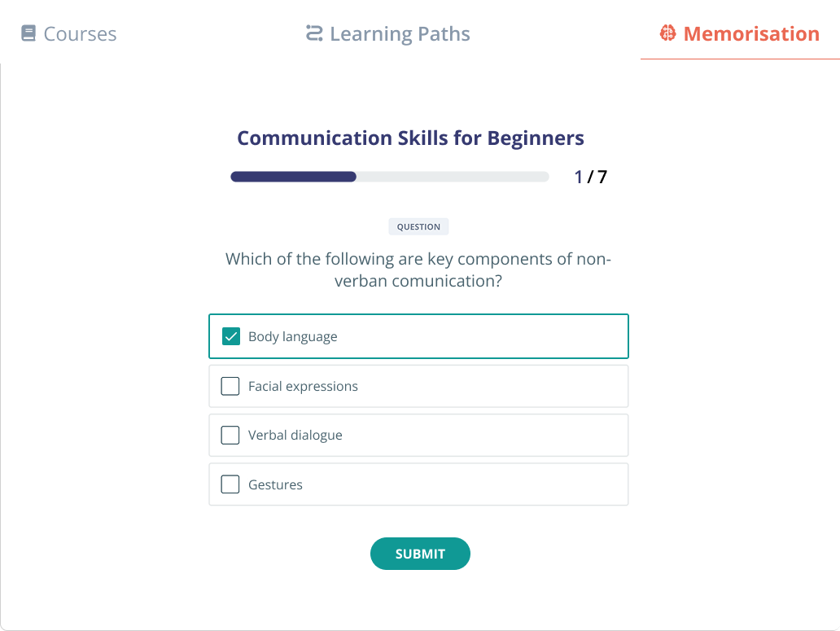Submit the quiz answer
The height and width of the screenshot is (631, 840).
point(420,554)
